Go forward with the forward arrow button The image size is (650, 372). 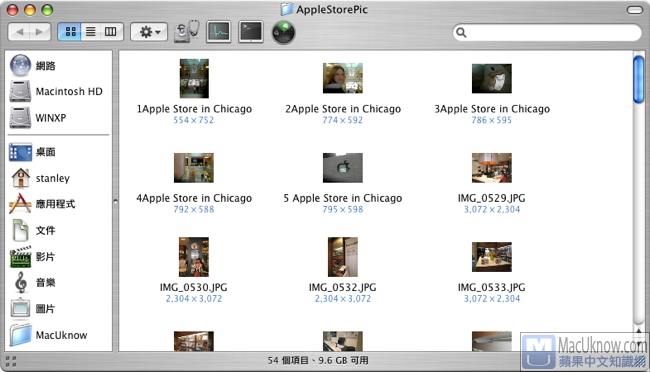(40, 32)
